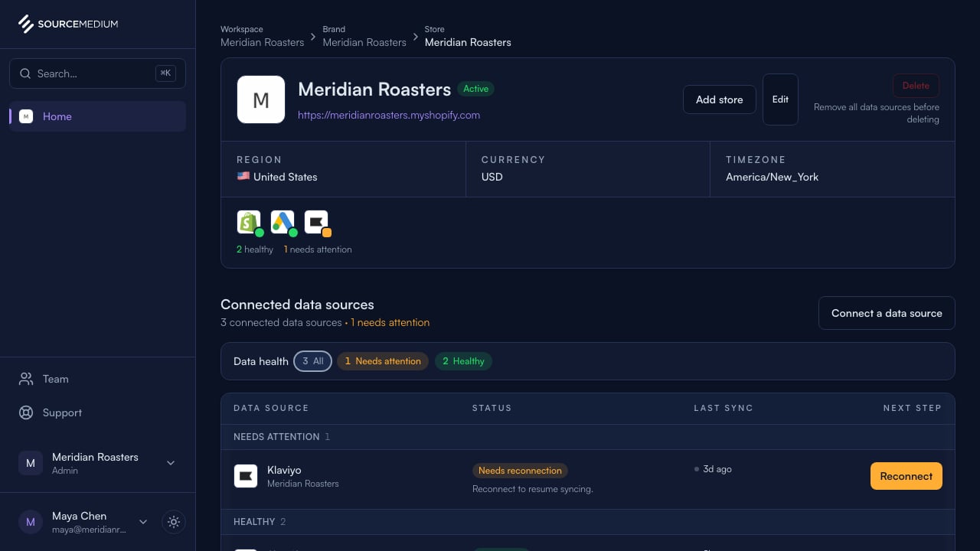Reconnect the Klaviyo data source
Screen dimensions: 980x551
906,476
